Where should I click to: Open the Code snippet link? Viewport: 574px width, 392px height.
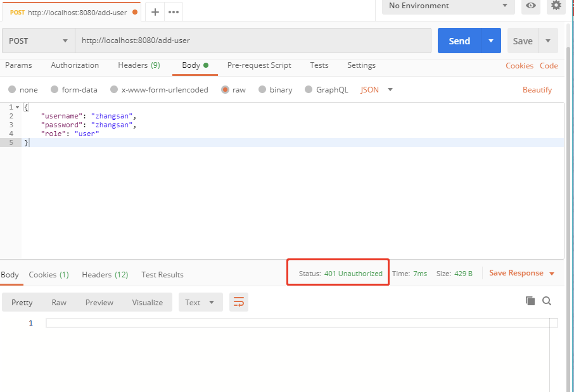point(549,65)
